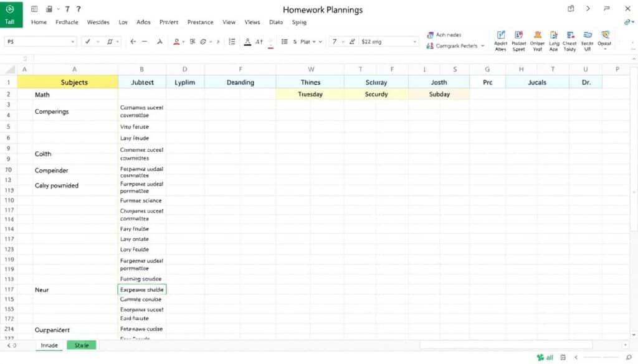The height and width of the screenshot is (364, 638).
Task: Click the black underlined A icon
Action: click(247, 42)
